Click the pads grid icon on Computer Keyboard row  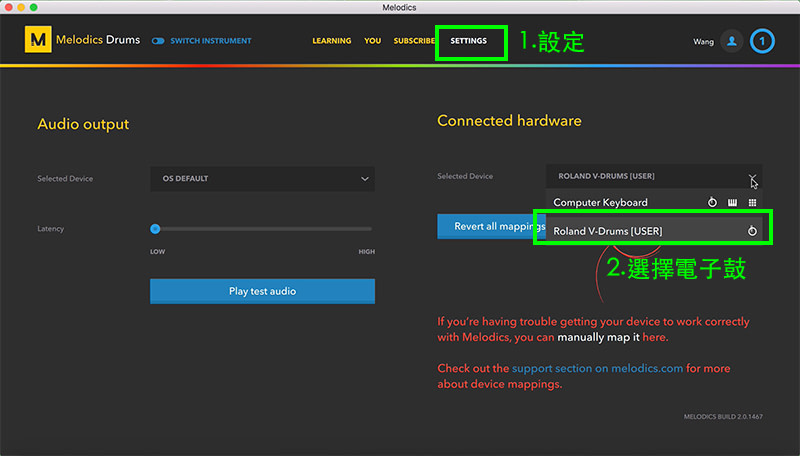pyautogui.click(x=753, y=202)
